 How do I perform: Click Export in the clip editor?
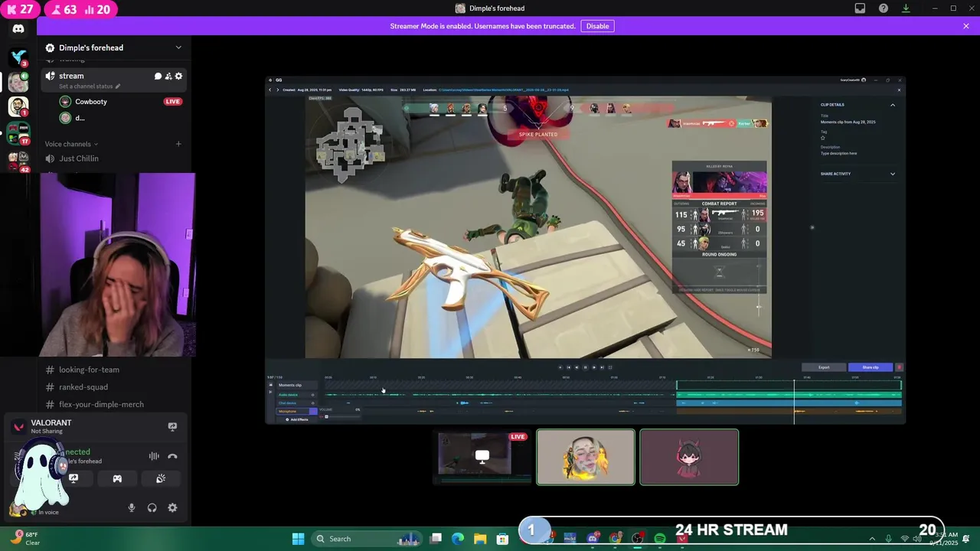coord(824,367)
